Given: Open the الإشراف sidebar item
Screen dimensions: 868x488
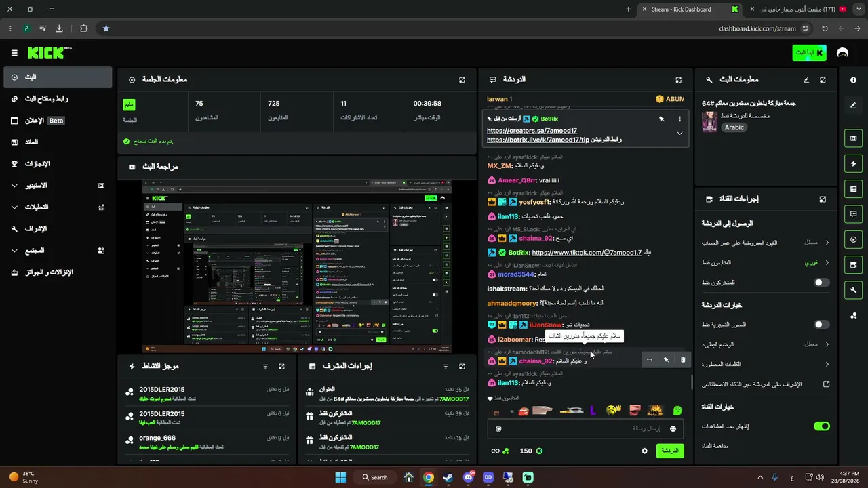Looking at the screenshot, I should click(x=57, y=229).
